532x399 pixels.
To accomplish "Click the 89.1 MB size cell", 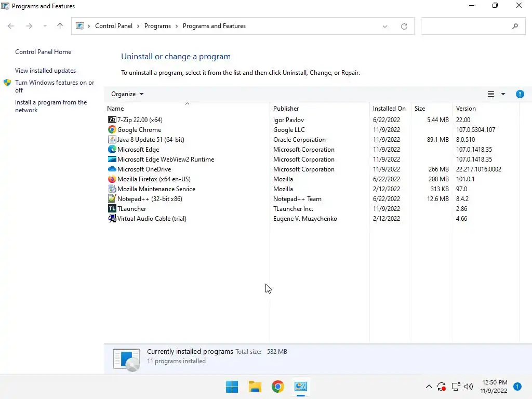I will tap(437, 139).
